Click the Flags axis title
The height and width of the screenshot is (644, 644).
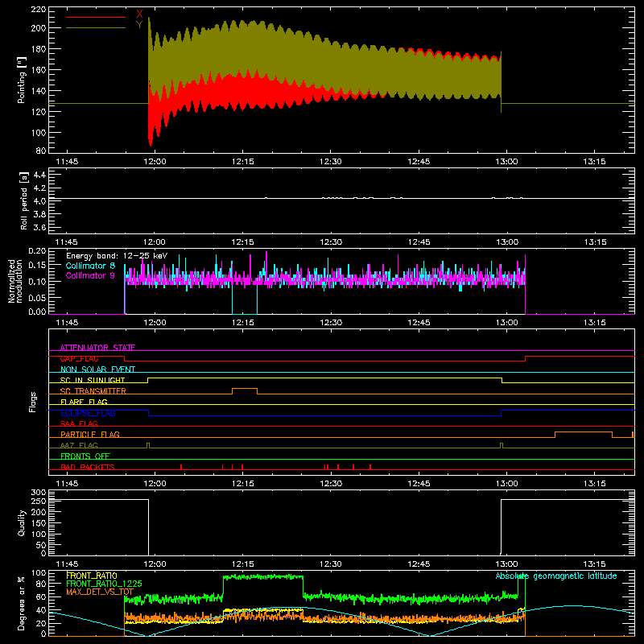(32, 402)
